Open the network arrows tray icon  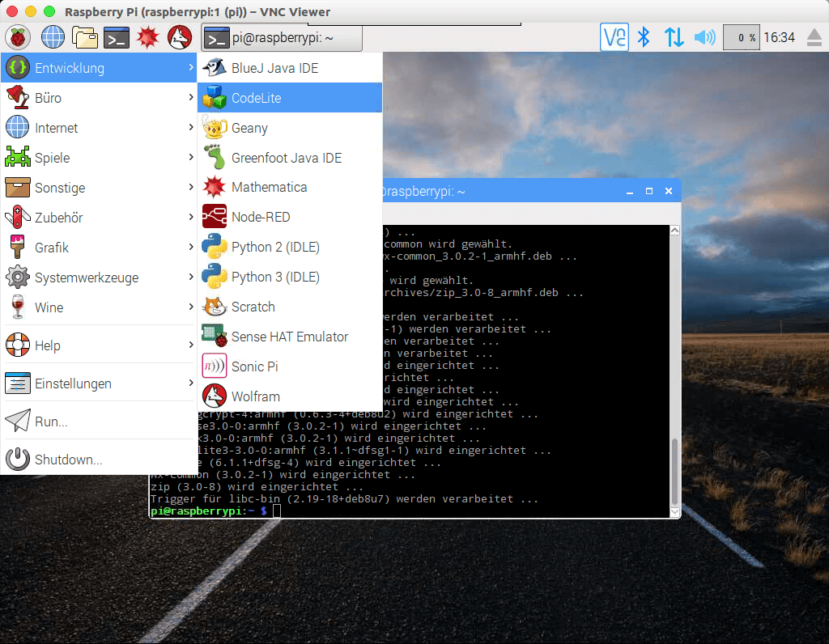[674, 37]
